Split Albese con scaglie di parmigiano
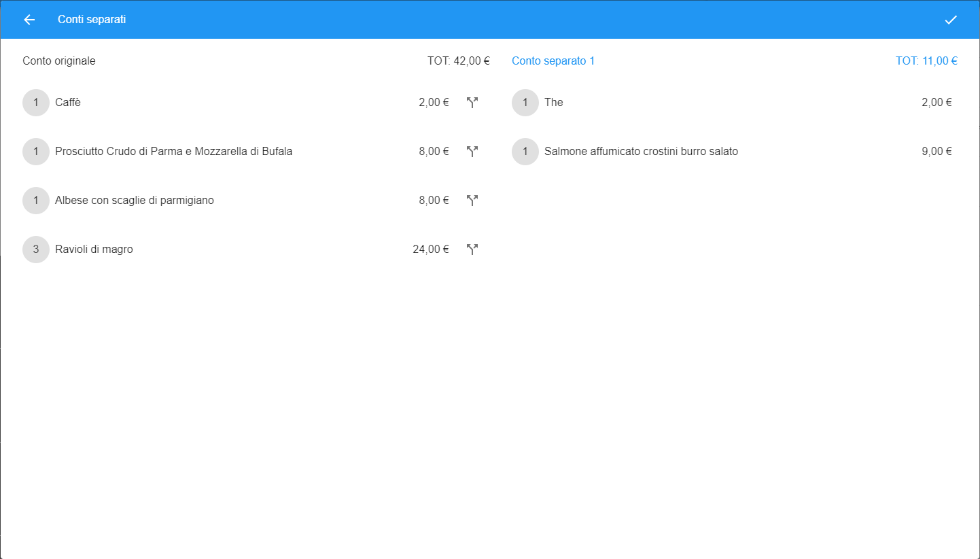The width and height of the screenshot is (980, 559). pos(472,201)
